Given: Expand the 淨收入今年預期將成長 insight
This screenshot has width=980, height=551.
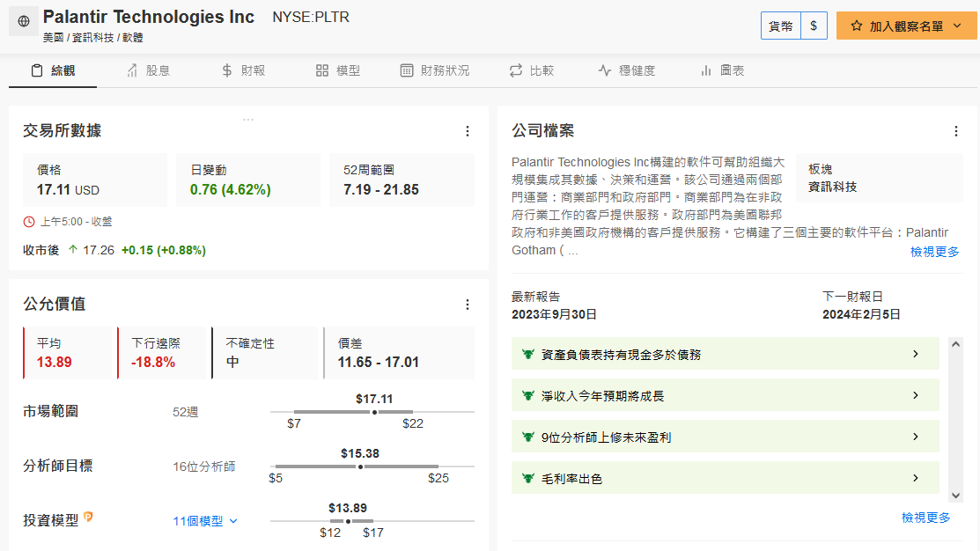Looking at the screenshot, I should pos(725,395).
